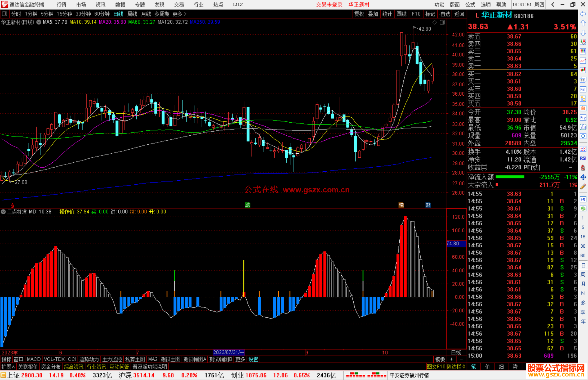Expand 更多 timeframe options arrow

pos(185,14)
